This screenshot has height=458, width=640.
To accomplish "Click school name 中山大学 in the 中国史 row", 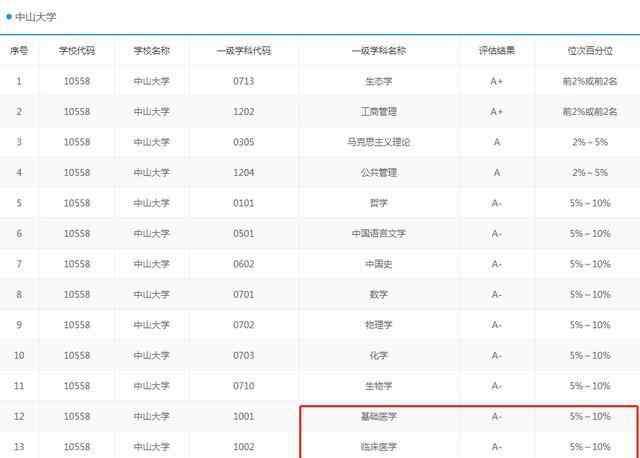I will (151, 264).
